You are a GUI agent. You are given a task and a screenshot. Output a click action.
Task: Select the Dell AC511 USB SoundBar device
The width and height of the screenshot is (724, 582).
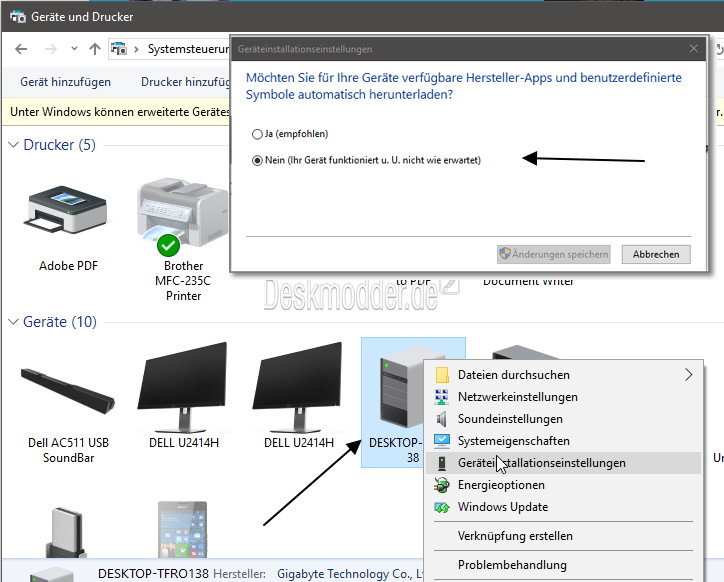tap(68, 392)
